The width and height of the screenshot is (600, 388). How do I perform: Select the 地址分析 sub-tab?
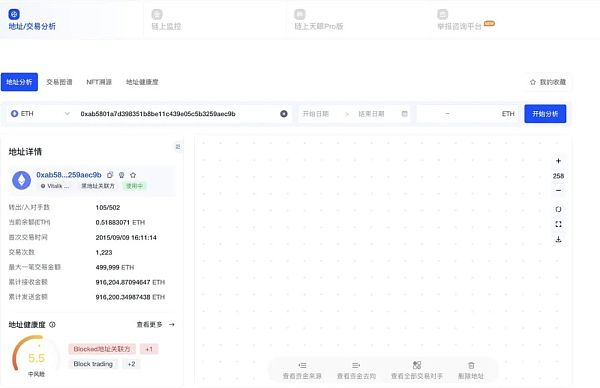(19, 82)
